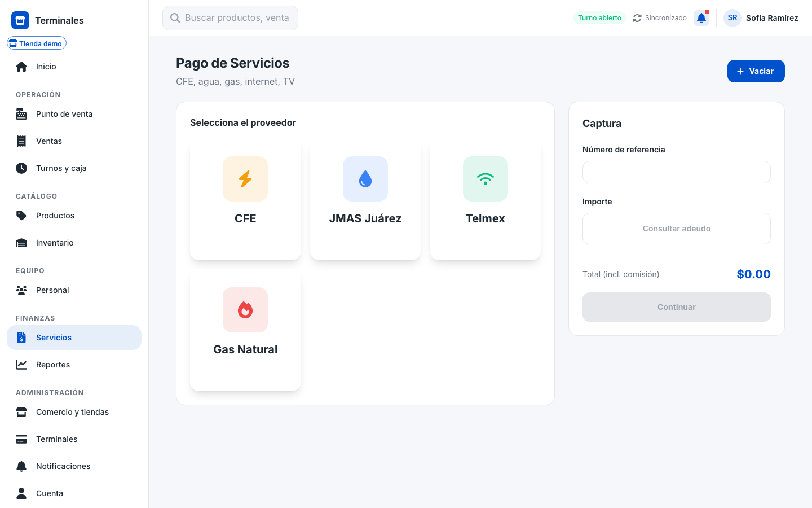Click the CFE lightning bolt icon
This screenshot has width=812, height=508.
coord(245,179)
